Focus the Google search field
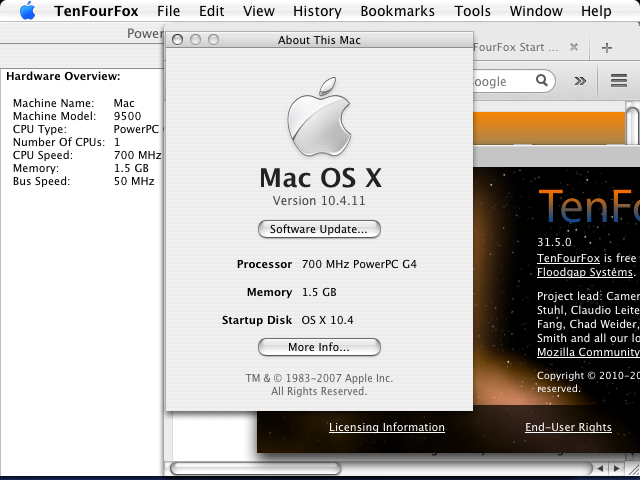The image size is (640, 480). coord(504,81)
